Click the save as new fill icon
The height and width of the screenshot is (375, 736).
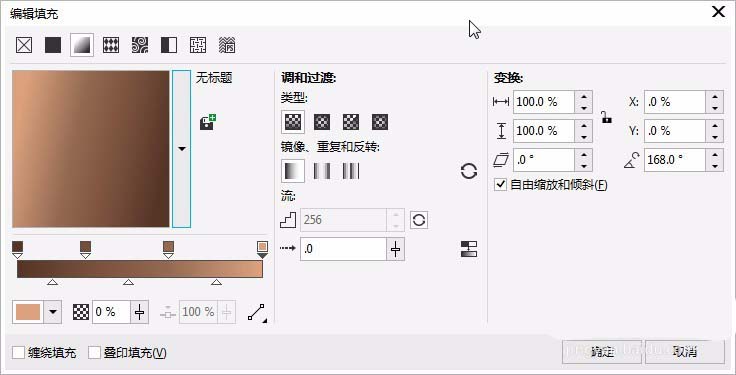[207, 122]
